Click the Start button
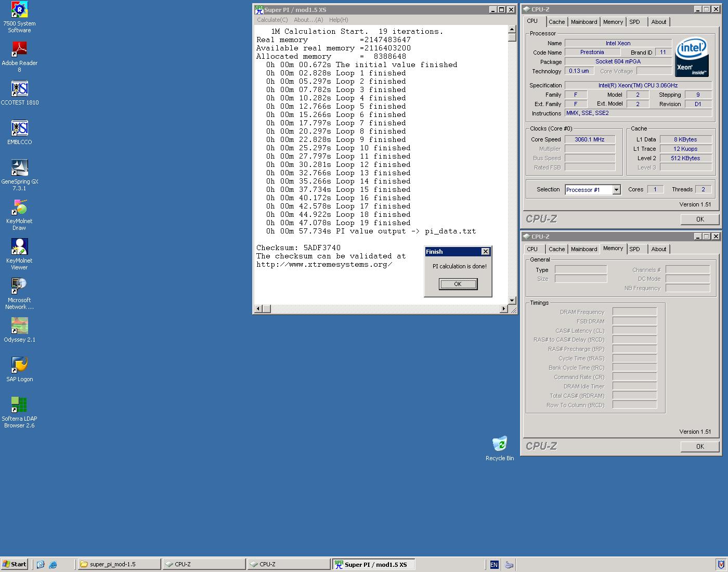 (15, 564)
